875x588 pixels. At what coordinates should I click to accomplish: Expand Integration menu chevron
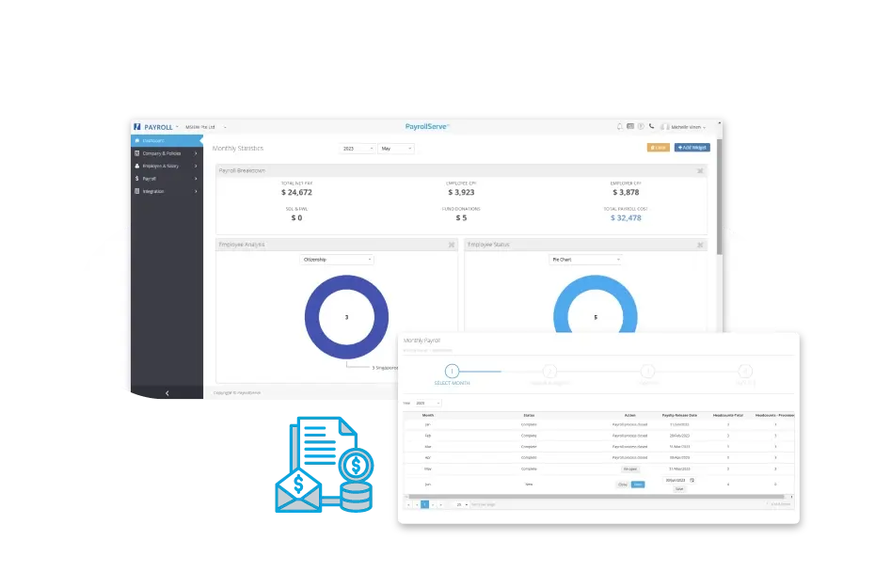(196, 191)
